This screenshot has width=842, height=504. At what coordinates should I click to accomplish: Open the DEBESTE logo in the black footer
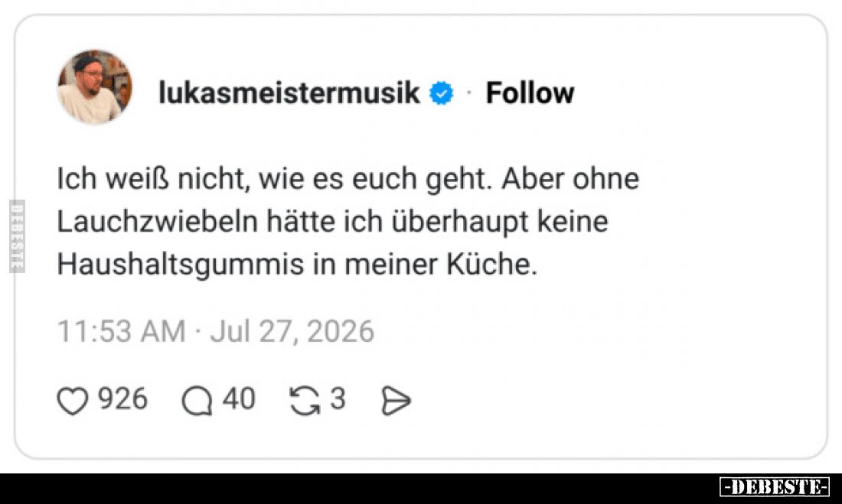(x=775, y=487)
